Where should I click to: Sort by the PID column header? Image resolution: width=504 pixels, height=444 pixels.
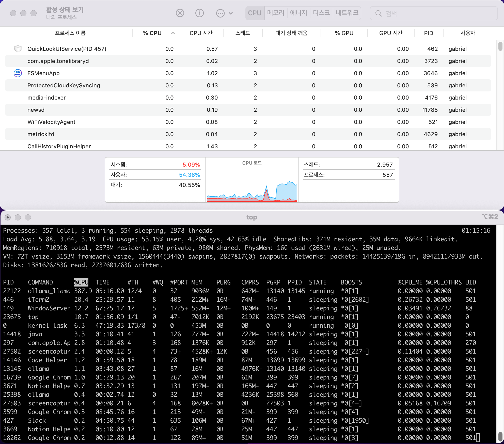(429, 33)
